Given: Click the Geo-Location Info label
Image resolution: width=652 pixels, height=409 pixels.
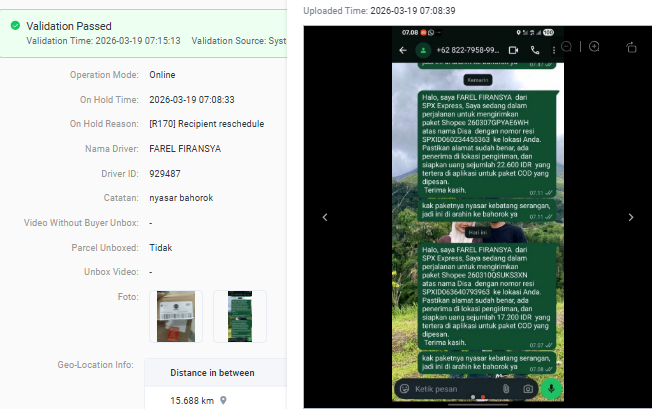Looking at the screenshot, I should click(96, 365).
